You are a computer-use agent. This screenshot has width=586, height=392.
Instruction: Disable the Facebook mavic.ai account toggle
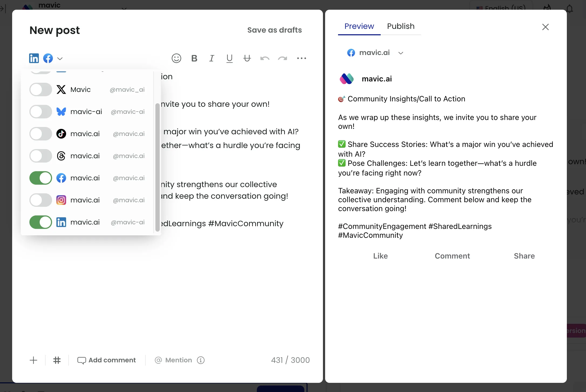41,178
